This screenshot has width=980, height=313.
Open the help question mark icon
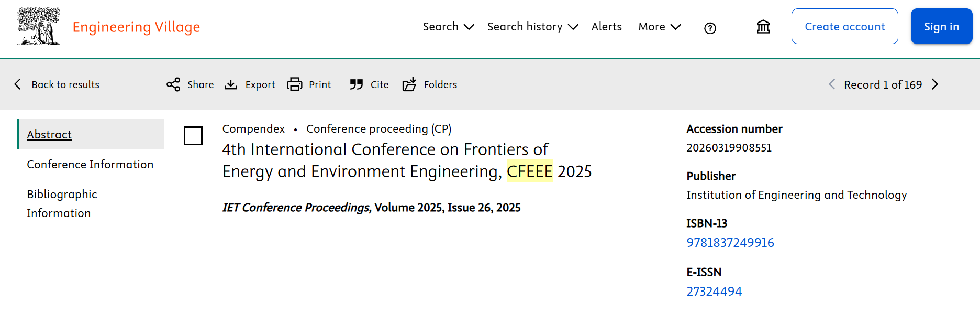pyautogui.click(x=710, y=28)
